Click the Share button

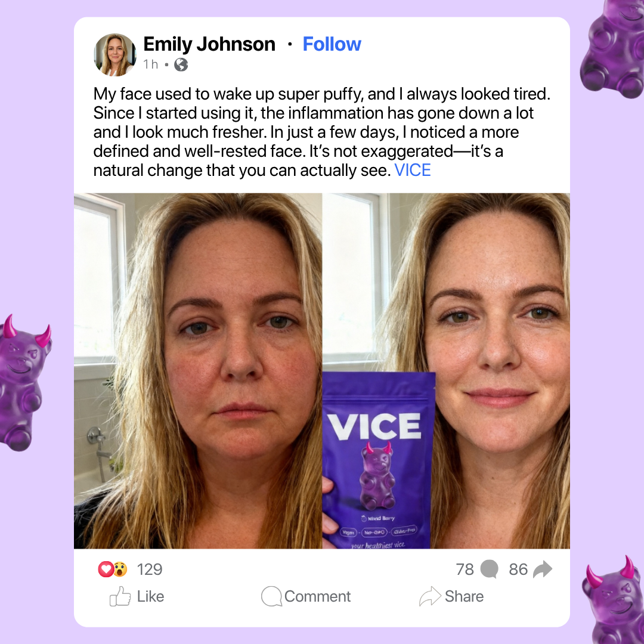[x=451, y=596]
